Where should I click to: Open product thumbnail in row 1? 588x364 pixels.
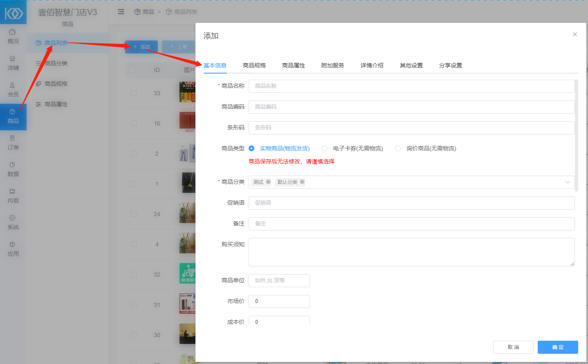pyautogui.click(x=188, y=182)
